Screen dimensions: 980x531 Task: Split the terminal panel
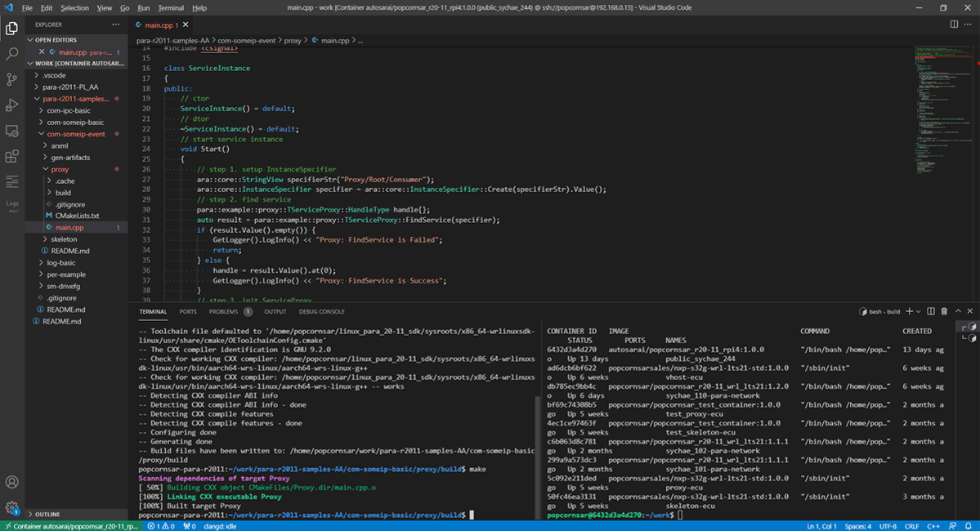coord(932,311)
